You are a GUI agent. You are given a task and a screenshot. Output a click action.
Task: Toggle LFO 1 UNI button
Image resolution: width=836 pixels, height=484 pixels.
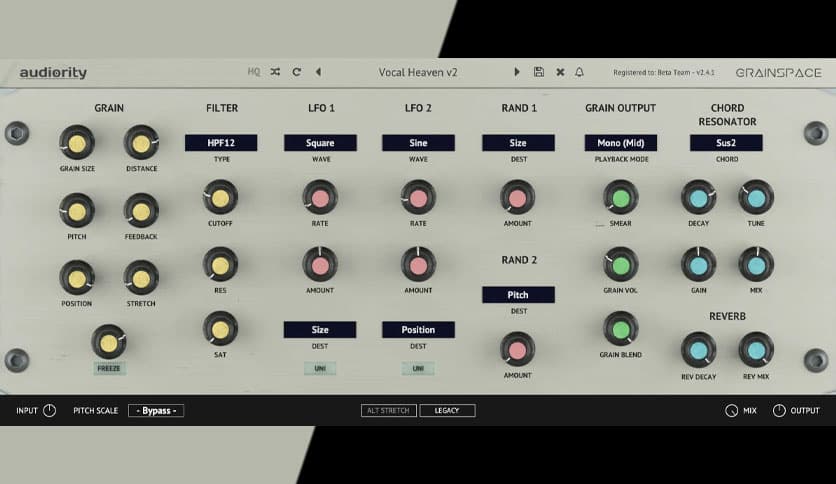[320, 368]
